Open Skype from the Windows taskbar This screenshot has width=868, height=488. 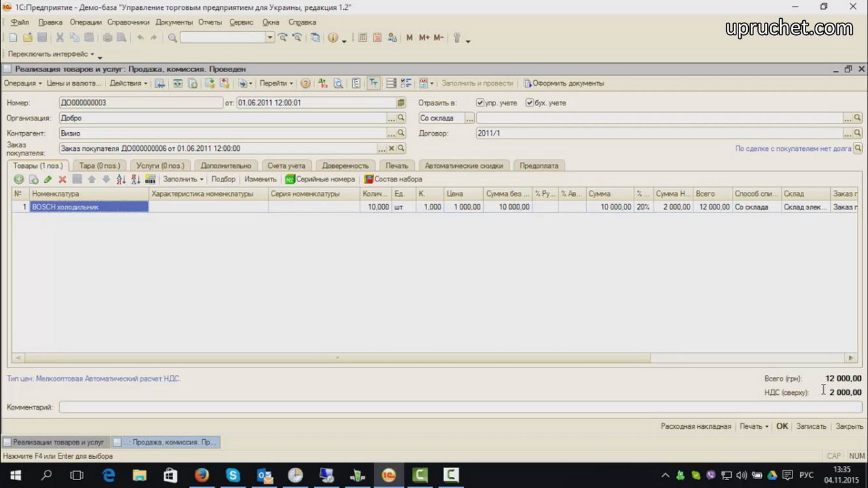coord(232,475)
